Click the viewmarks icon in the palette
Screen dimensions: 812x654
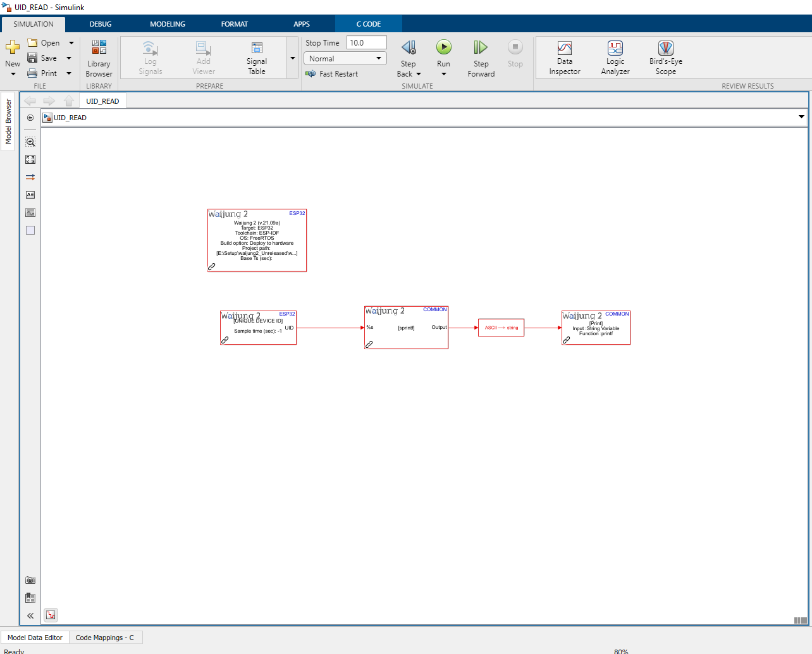(x=30, y=598)
